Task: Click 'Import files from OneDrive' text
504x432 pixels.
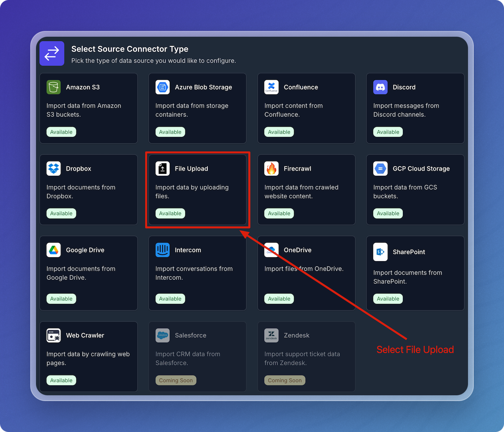Action: 304,269
